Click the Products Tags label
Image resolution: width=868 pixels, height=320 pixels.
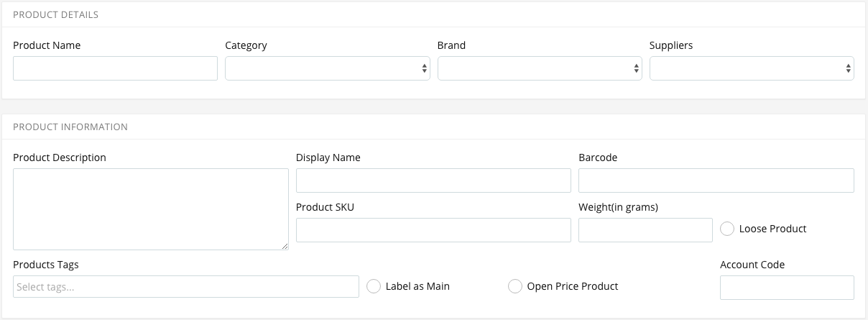(46, 265)
